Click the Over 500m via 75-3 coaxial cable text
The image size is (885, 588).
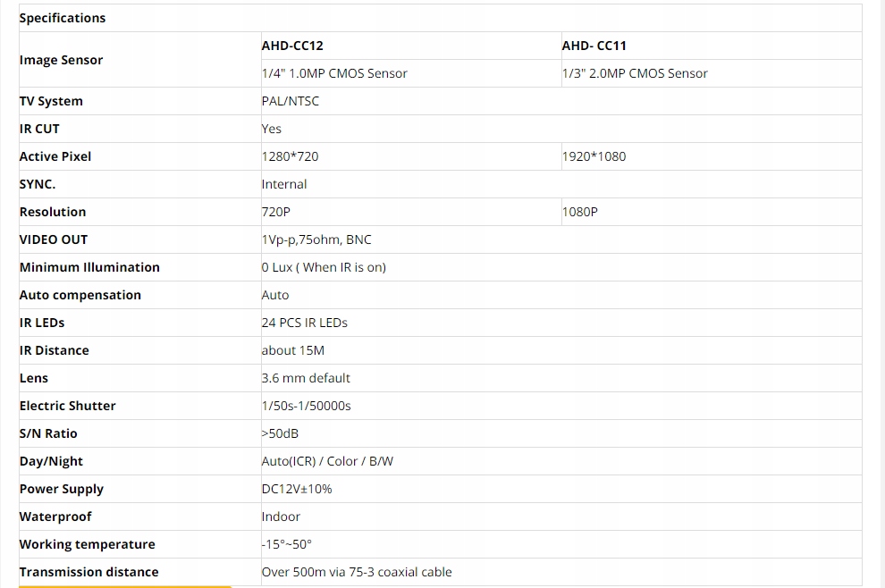click(x=357, y=572)
